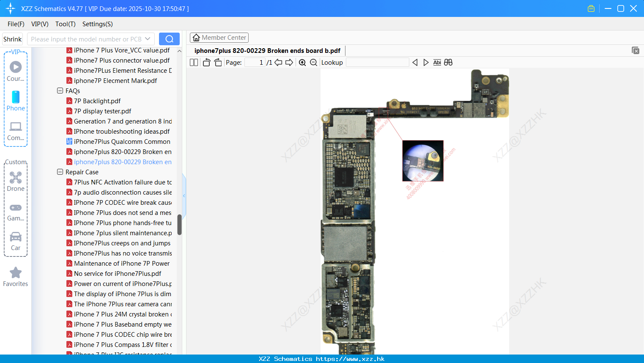
Task: Open IPhone troubleshooting ideas.pdf
Action: [122, 131]
